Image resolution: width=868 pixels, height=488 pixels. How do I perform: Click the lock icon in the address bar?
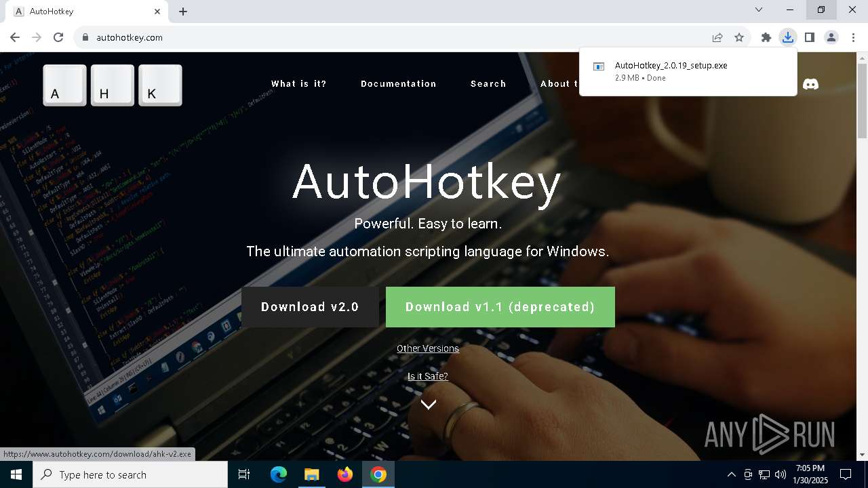(85, 37)
